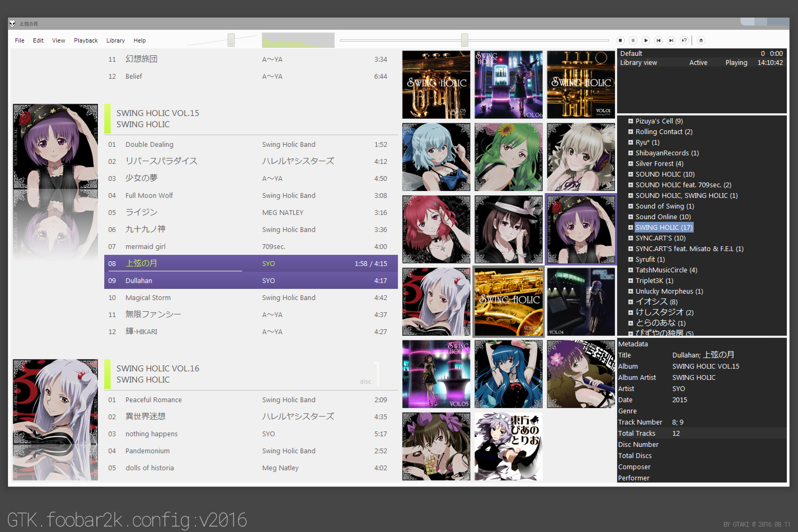This screenshot has height=532, width=798.
Task: Select the track Dullahan
Action: click(x=251, y=280)
